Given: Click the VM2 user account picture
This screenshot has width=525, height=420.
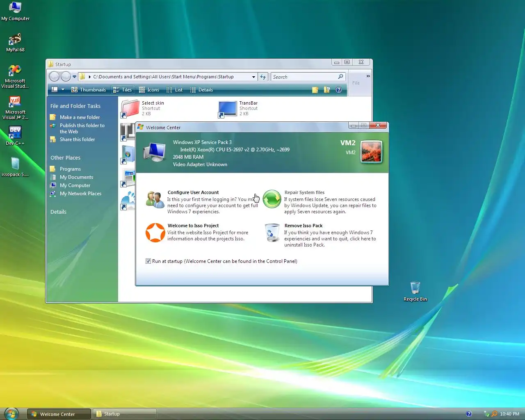Looking at the screenshot, I should (371, 152).
